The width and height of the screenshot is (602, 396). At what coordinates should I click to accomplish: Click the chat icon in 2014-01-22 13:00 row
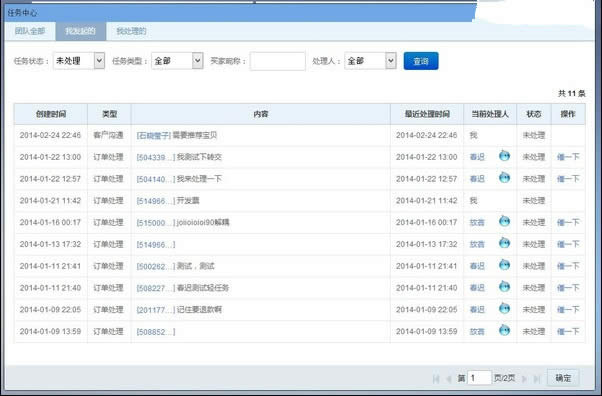click(504, 156)
